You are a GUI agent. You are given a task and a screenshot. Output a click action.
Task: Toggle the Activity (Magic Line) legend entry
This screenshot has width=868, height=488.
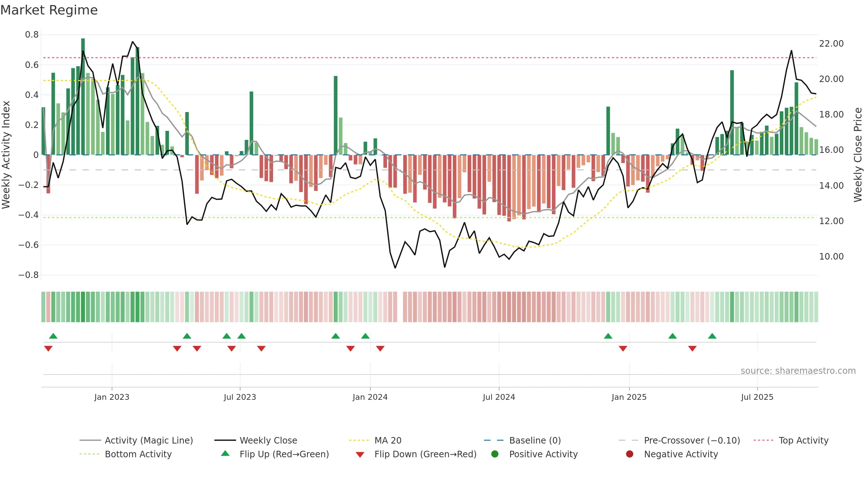[x=136, y=440]
